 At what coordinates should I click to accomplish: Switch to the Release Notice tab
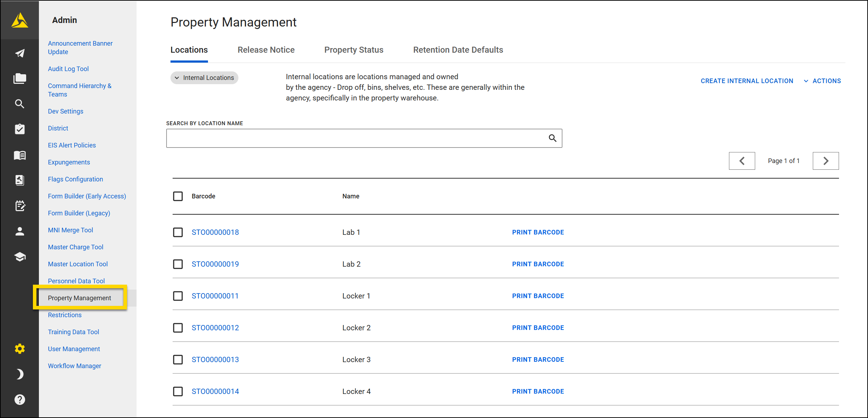click(266, 50)
